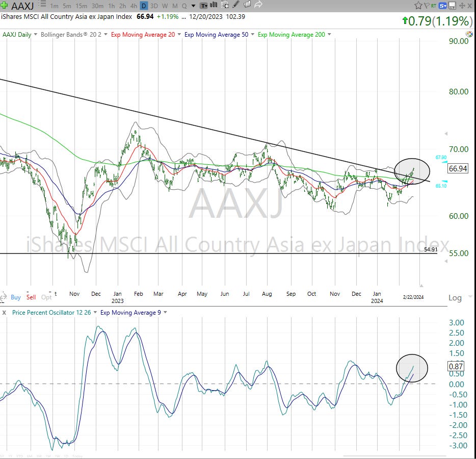This screenshot has height=459, width=476.
Task: Click the small triangle marker near 70.00
Action: point(446,134)
